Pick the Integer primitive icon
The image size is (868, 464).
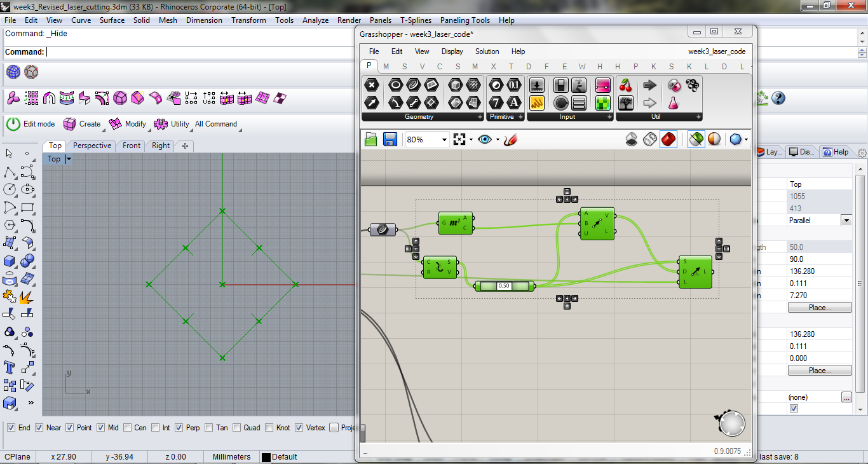pos(496,102)
